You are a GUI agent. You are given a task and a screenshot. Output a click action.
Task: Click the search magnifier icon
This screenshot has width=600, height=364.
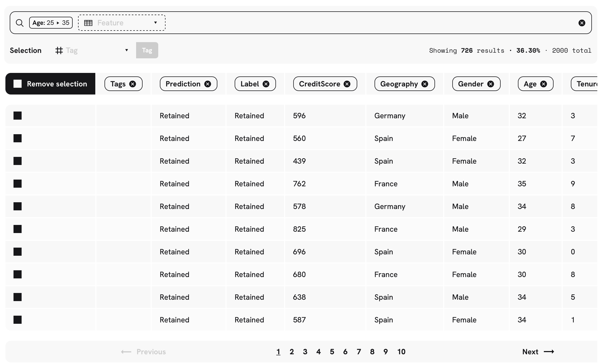tap(19, 23)
